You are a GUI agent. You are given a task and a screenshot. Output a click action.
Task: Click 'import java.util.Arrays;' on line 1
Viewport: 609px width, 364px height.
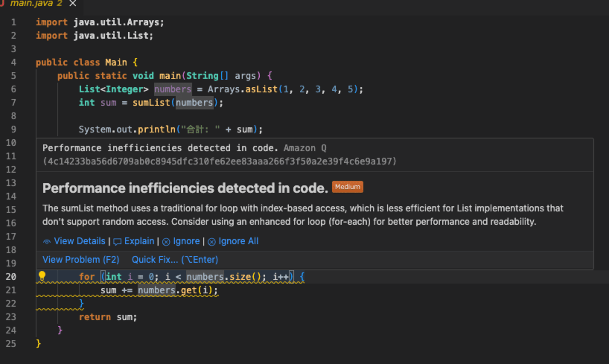point(100,22)
